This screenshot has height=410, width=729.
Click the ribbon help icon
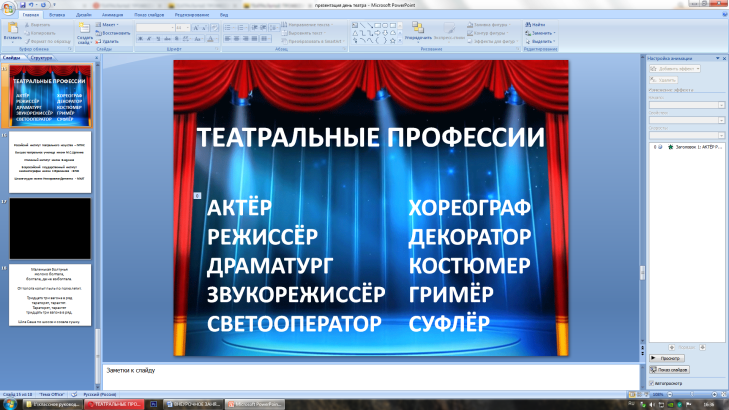pyautogui.click(x=722, y=16)
